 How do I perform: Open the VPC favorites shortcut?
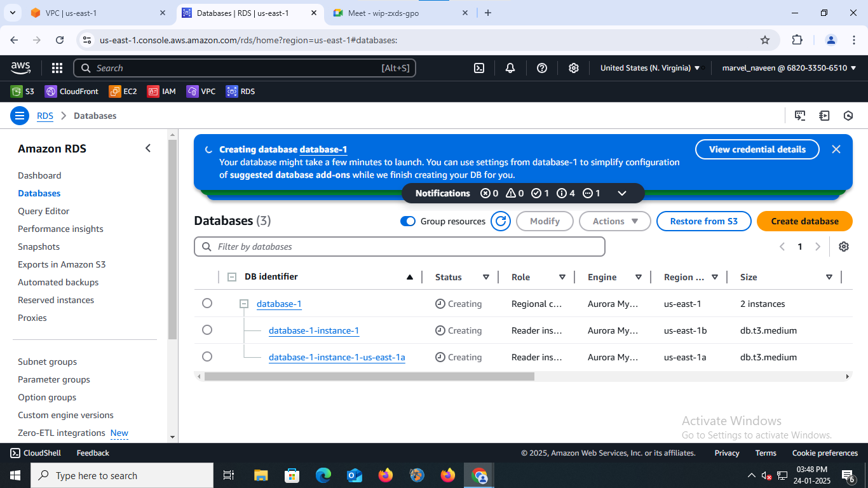201,91
